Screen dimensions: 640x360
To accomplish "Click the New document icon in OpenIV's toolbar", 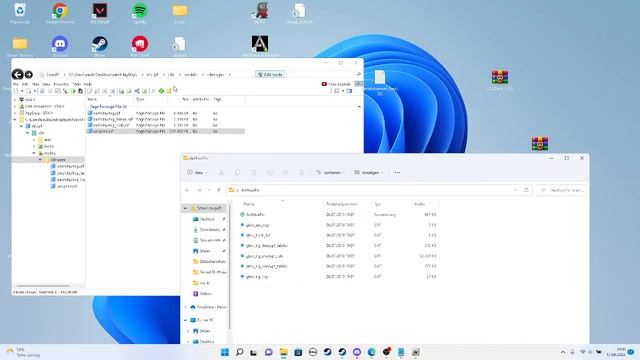I will point(16,91).
